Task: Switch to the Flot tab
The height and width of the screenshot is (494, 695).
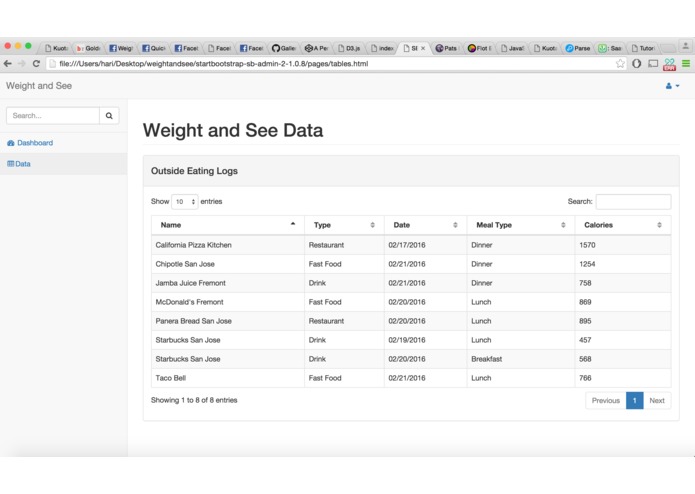Action: [480, 48]
